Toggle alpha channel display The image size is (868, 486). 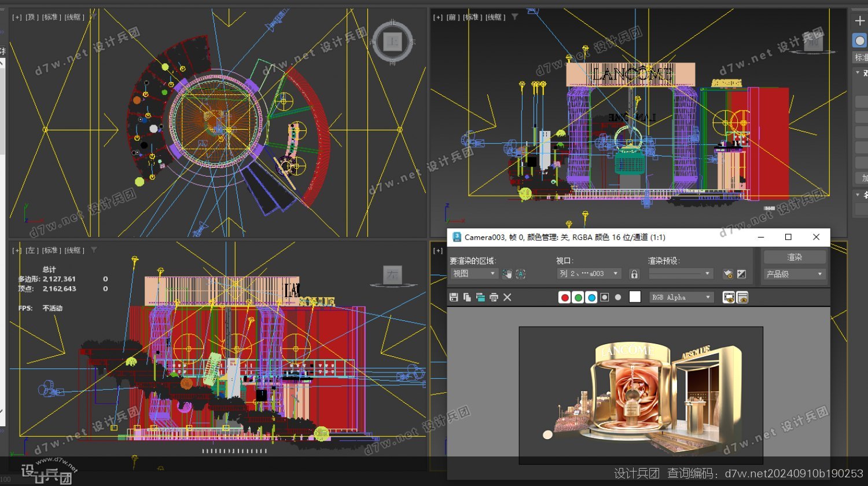click(x=605, y=297)
